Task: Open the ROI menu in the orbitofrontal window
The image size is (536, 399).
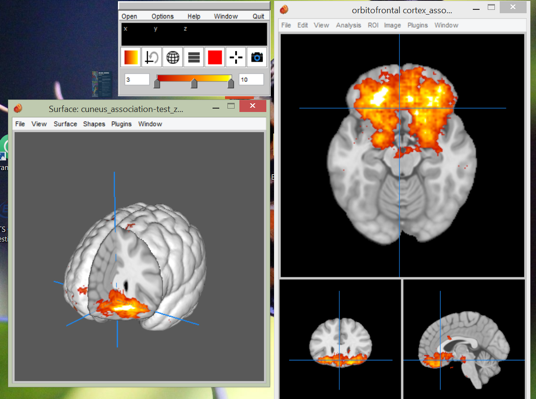Action: pyautogui.click(x=373, y=25)
